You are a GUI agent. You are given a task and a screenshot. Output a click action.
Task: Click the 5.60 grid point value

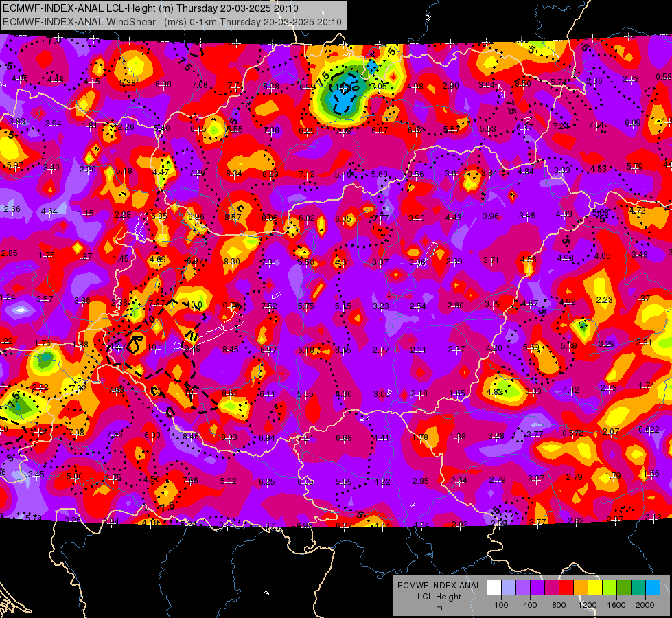(x=380, y=174)
